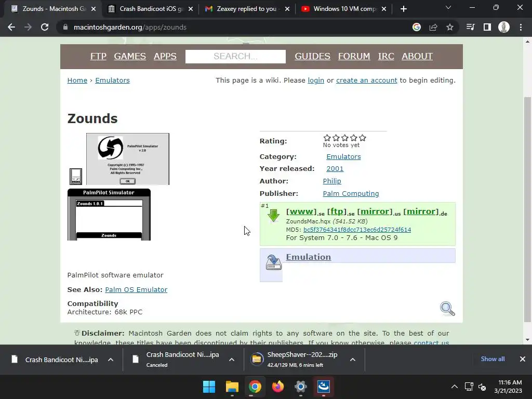The width and height of the screenshot is (532, 399).
Task: Open the Chrome profile avatar
Action: [x=504, y=27]
